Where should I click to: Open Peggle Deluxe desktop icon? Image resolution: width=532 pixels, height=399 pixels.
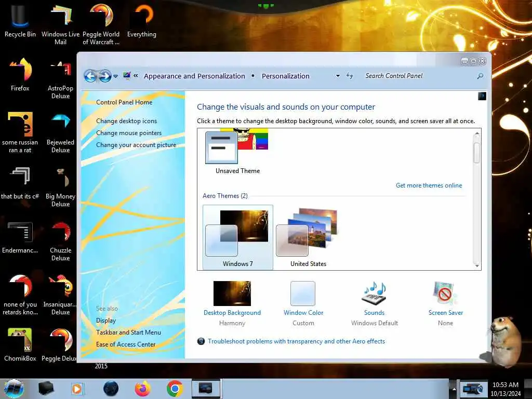(x=60, y=344)
